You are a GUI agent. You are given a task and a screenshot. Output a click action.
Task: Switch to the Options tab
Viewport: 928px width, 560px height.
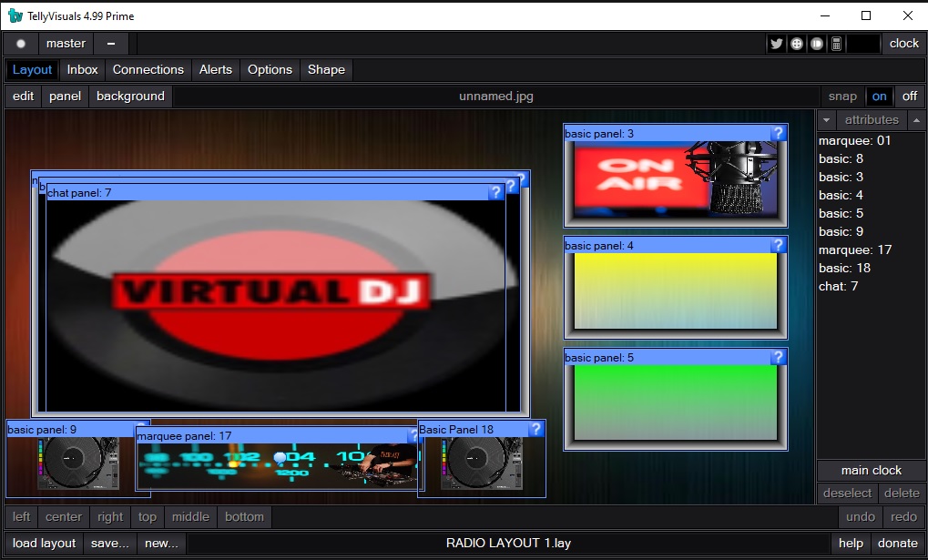(x=270, y=70)
